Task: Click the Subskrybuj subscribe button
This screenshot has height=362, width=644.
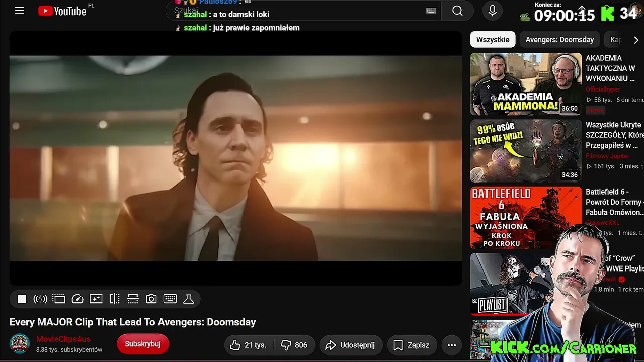Action: (143, 344)
